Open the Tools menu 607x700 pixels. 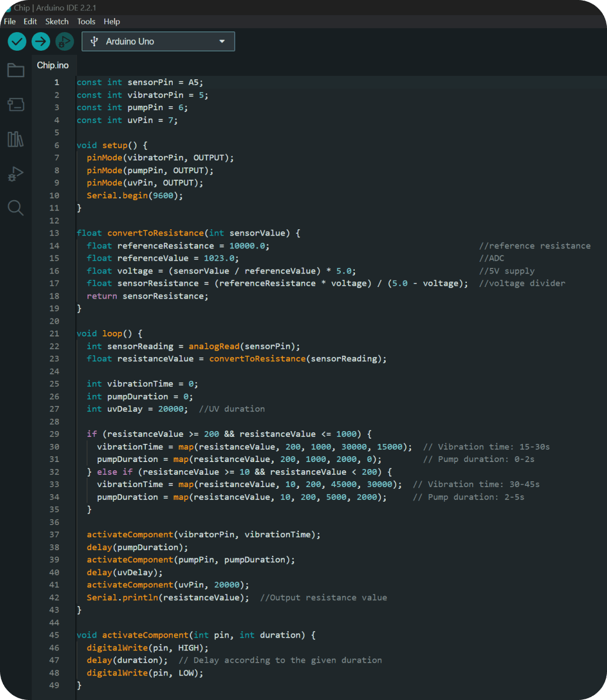tap(86, 22)
